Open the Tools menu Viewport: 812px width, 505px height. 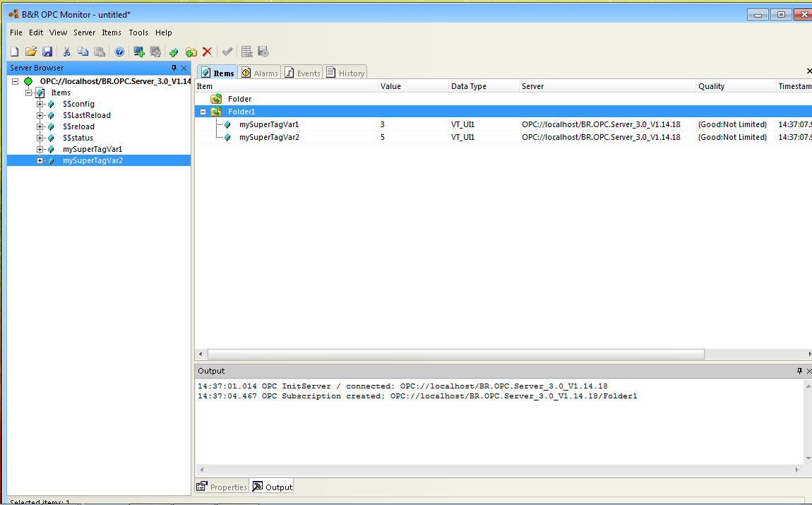pyautogui.click(x=138, y=32)
